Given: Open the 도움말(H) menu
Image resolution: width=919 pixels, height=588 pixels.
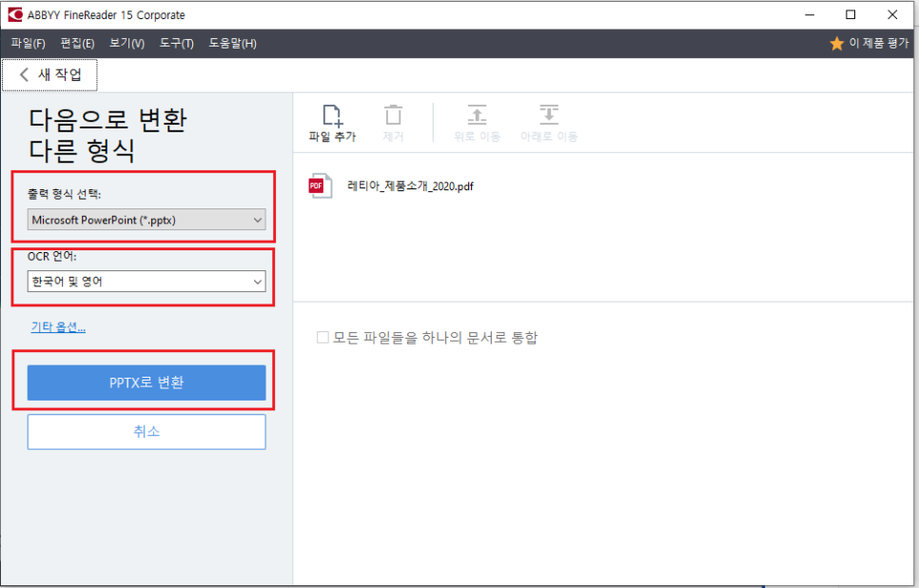Looking at the screenshot, I should point(233,44).
